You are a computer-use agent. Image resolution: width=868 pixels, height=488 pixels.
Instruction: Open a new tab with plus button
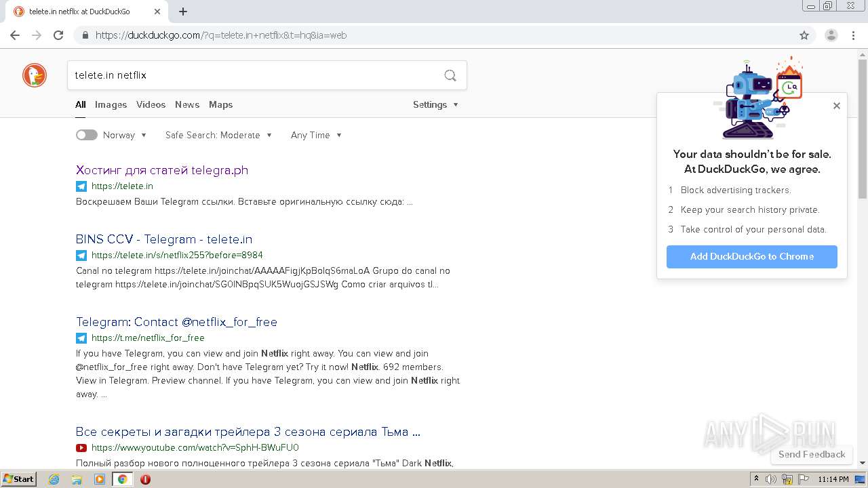(x=183, y=12)
